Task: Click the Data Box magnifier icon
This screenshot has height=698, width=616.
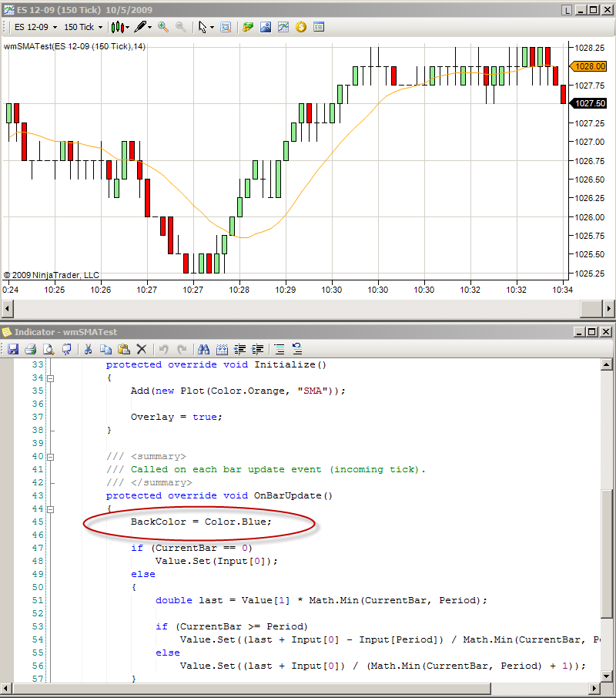Action: coord(226,27)
